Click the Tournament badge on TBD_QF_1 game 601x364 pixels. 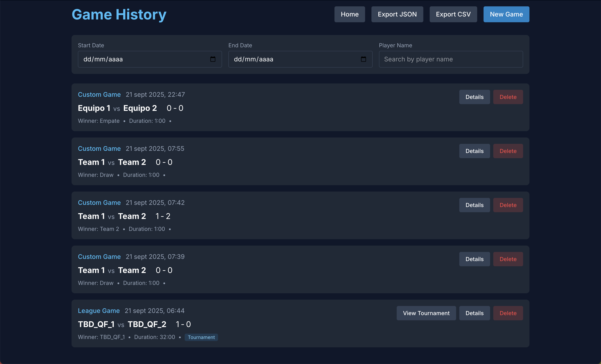[201, 337]
